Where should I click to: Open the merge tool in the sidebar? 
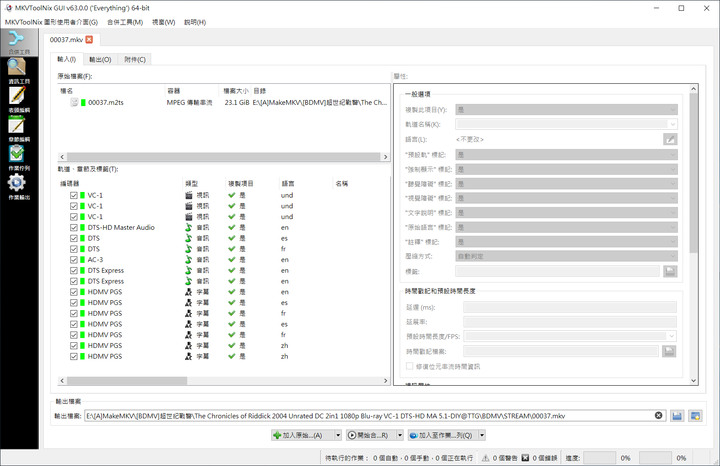point(19,42)
